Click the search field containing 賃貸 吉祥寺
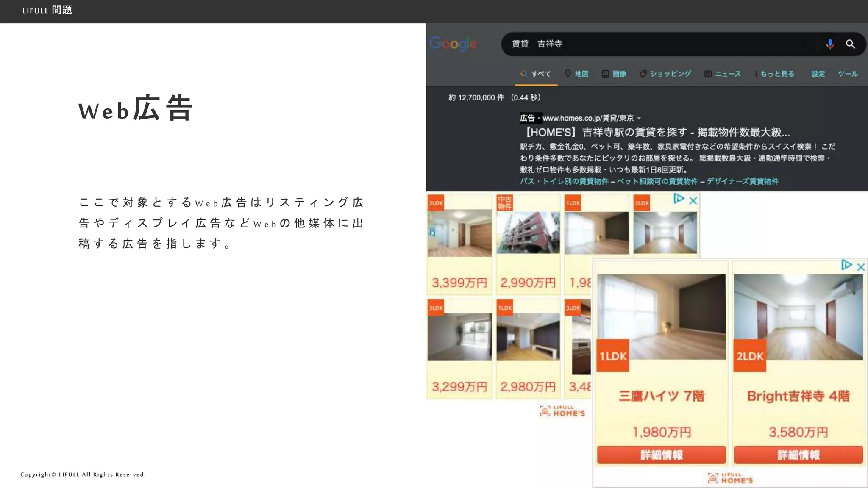Image resolution: width=868 pixels, height=488 pixels. click(683, 44)
